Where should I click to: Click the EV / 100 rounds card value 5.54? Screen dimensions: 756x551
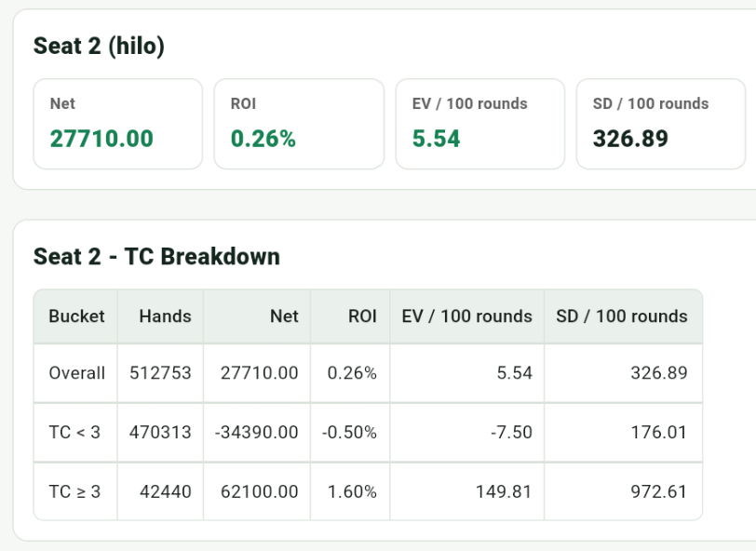(437, 139)
